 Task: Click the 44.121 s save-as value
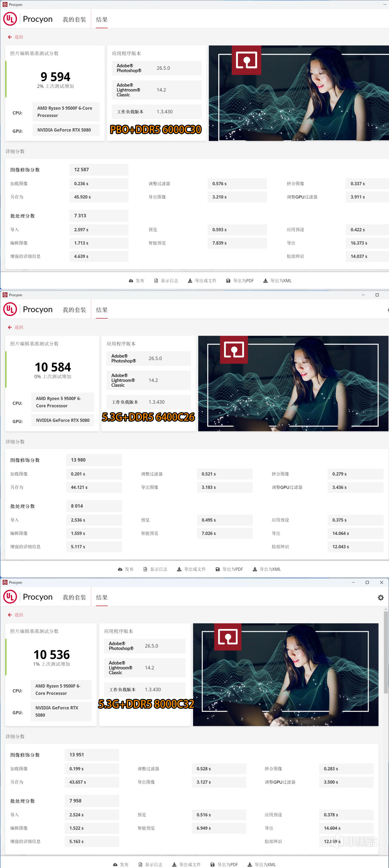(x=94, y=487)
